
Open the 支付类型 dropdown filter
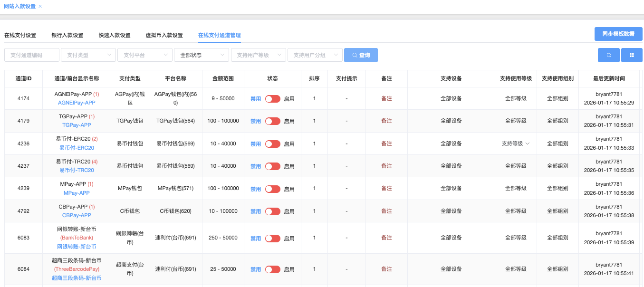coord(88,55)
